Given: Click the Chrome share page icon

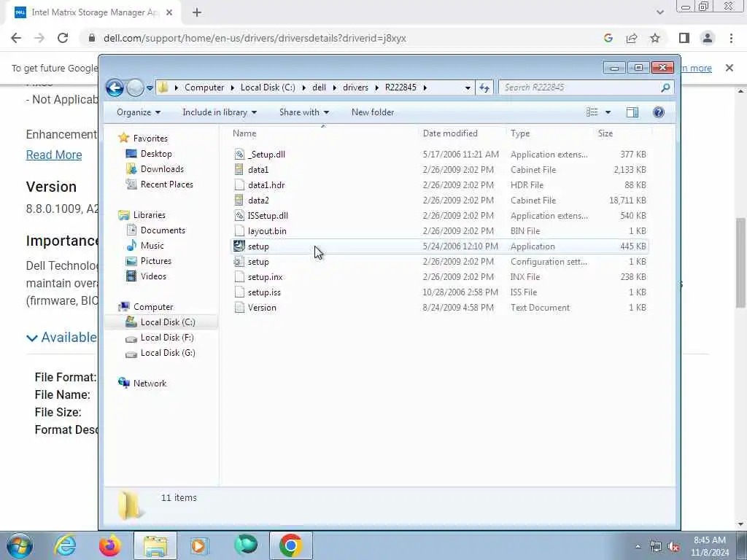Looking at the screenshot, I should coord(632,38).
